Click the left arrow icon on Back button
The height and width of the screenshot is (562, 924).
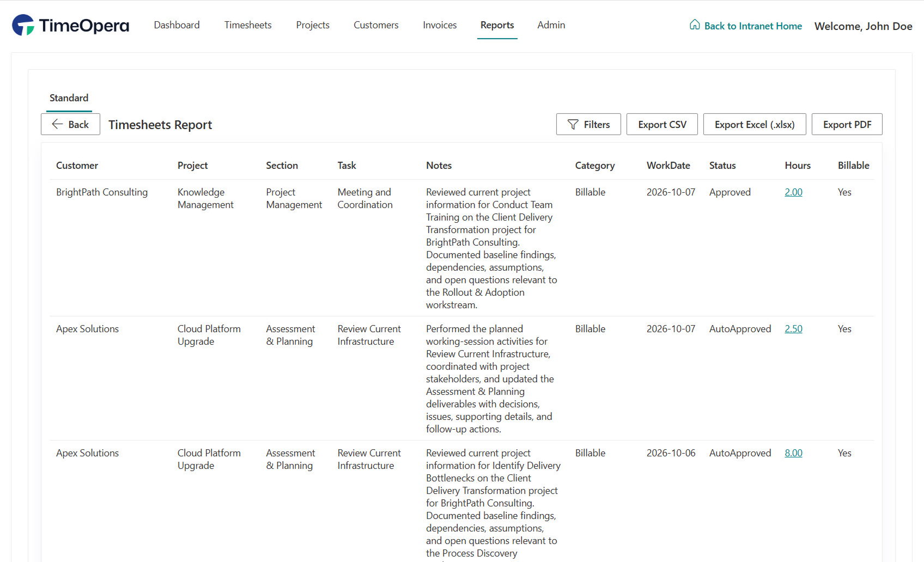tap(57, 124)
